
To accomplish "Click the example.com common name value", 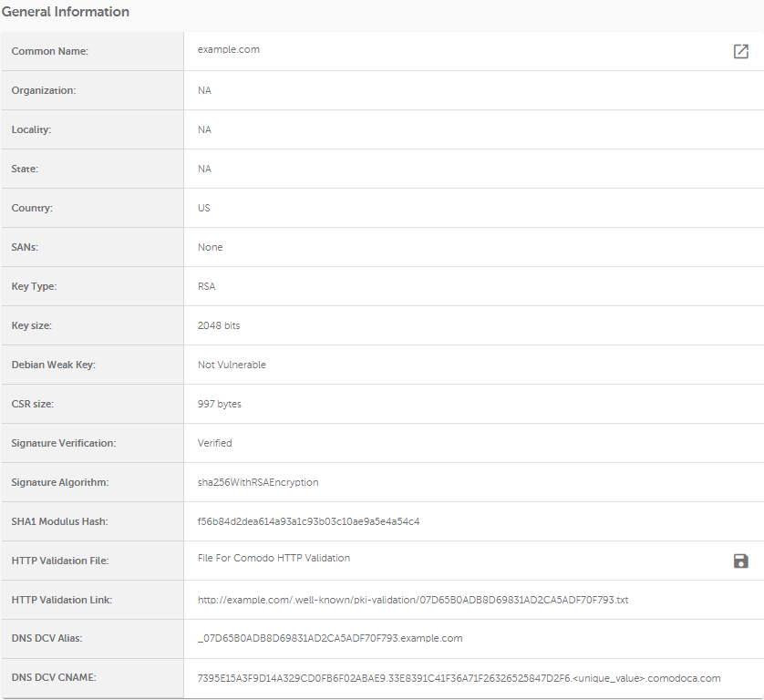I will (229, 50).
